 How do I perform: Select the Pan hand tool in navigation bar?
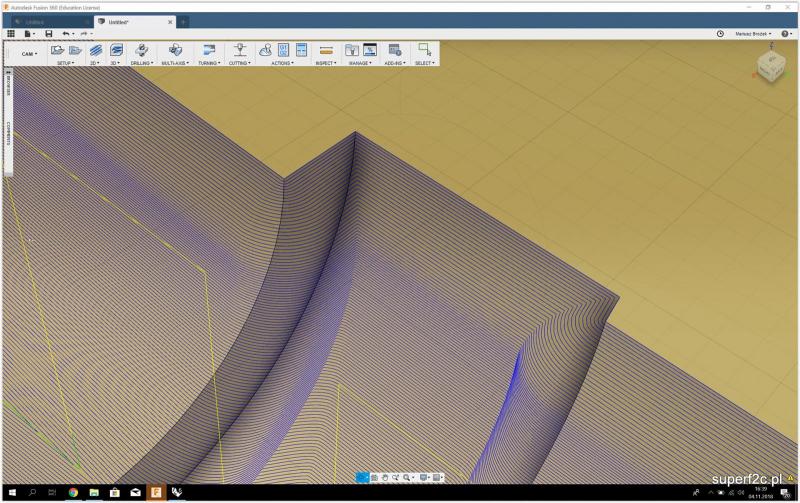[385, 478]
